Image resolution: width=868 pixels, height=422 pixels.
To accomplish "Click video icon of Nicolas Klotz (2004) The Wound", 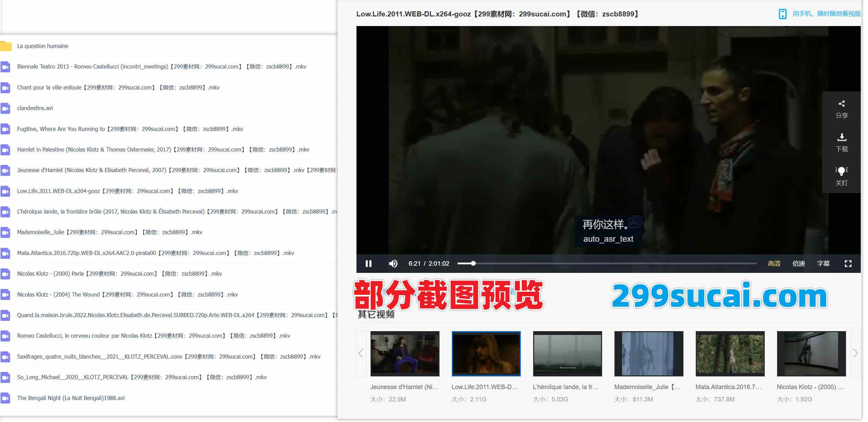I will click(5, 295).
